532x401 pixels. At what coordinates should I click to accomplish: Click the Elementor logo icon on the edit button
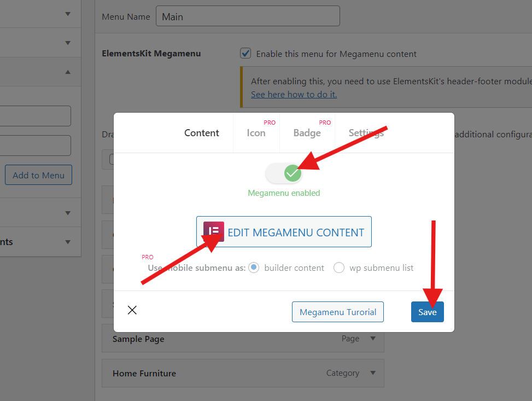(x=213, y=231)
